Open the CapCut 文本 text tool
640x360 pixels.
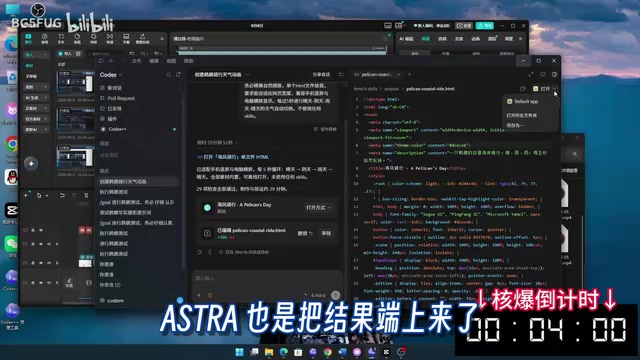tap(61, 38)
